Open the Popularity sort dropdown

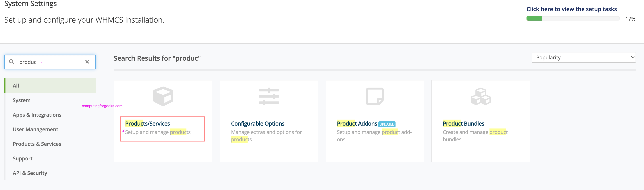click(x=583, y=57)
